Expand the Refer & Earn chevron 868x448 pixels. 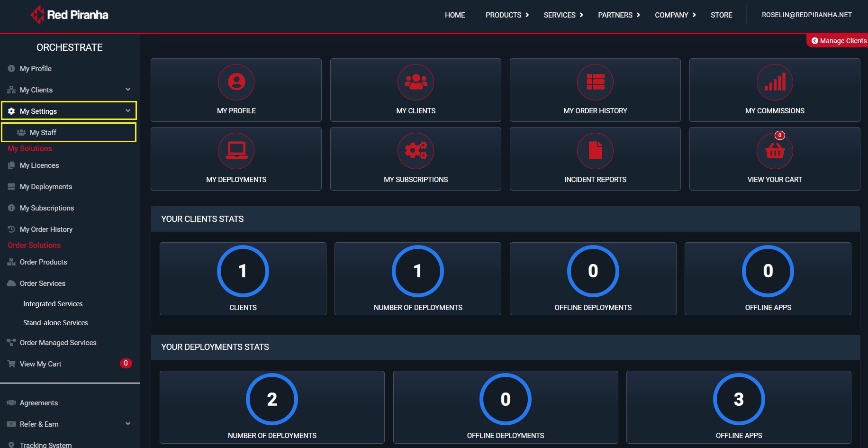[x=128, y=423]
